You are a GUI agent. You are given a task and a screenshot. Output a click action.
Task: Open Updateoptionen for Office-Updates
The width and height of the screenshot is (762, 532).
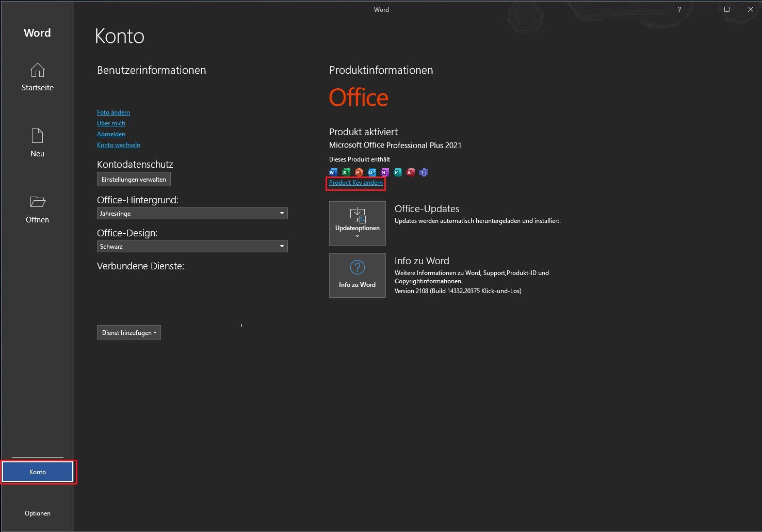357,223
